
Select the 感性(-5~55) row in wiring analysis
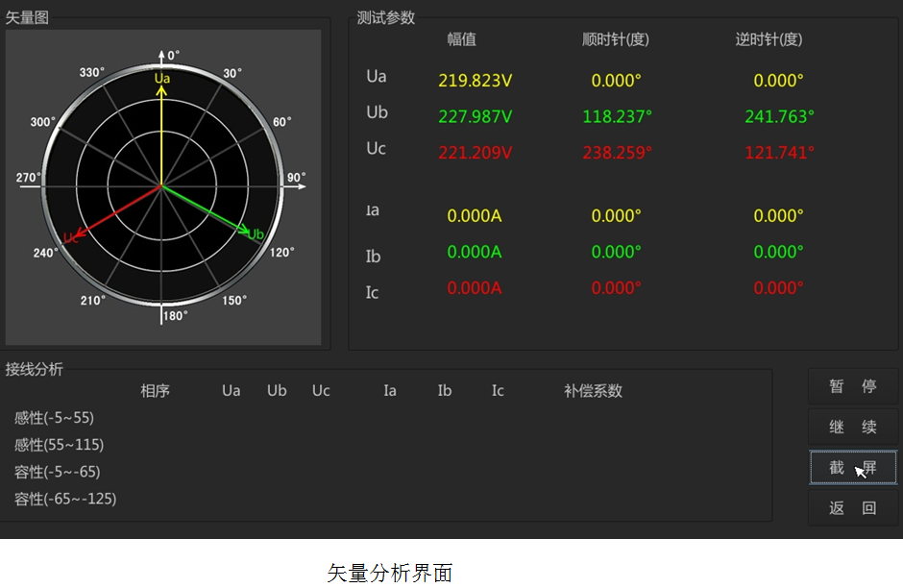point(54,418)
